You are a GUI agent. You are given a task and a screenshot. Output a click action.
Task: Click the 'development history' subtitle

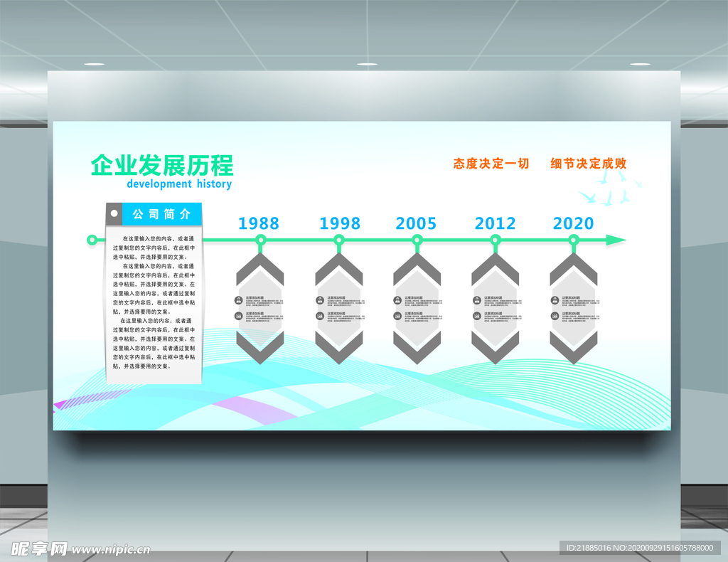[x=179, y=184]
